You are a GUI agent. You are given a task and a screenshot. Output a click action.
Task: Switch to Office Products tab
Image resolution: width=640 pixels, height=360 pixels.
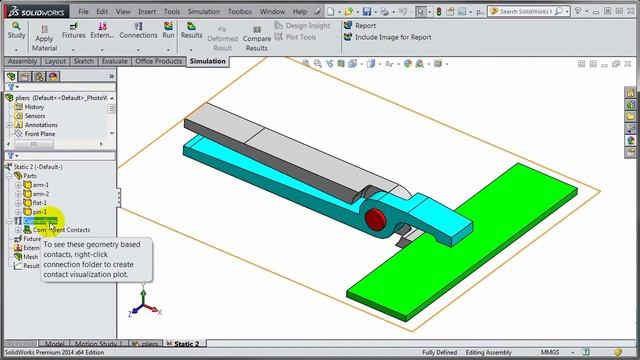(158, 61)
